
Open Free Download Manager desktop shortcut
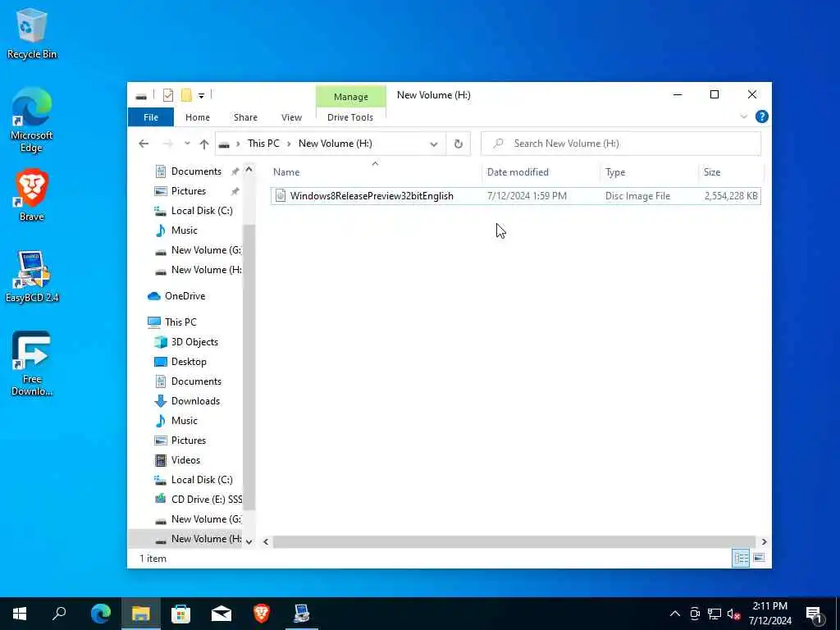pyautogui.click(x=32, y=363)
